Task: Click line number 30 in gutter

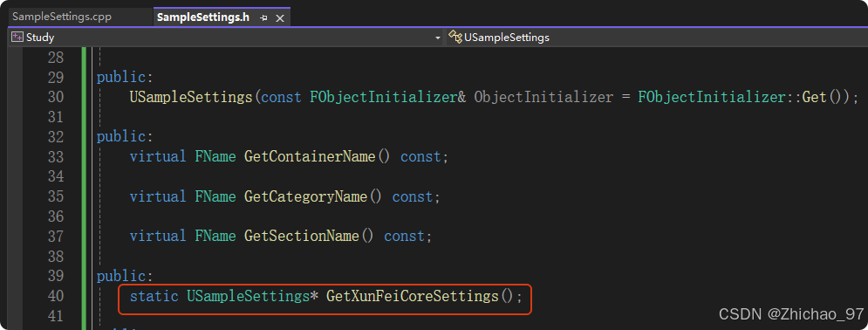Action: click(56, 97)
